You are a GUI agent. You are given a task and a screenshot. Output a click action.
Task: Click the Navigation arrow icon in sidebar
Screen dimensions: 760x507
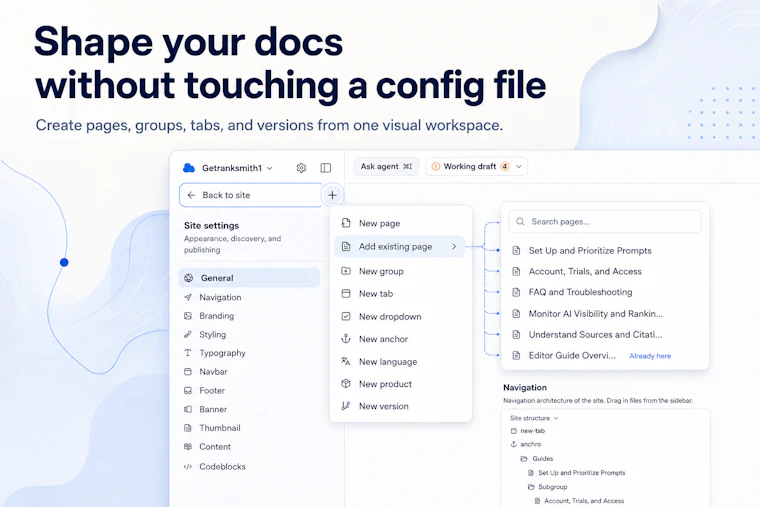[x=188, y=297]
